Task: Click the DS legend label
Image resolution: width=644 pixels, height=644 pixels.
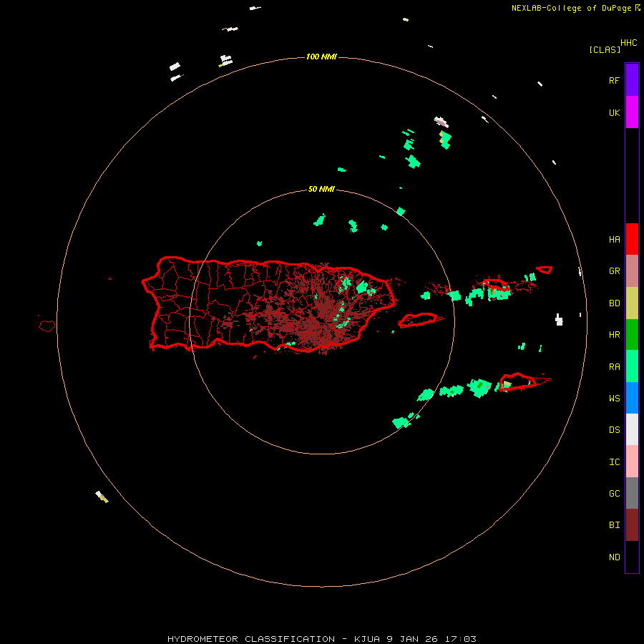Action: [x=614, y=430]
